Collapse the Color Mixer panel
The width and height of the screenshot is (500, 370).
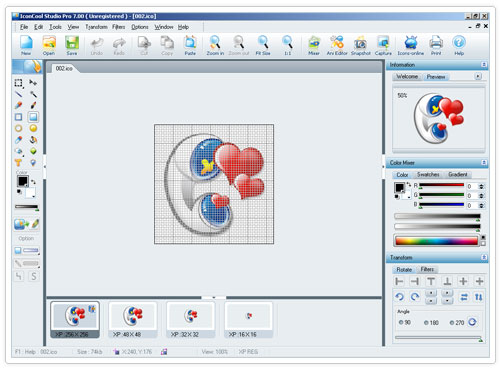(x=484, y=162)
